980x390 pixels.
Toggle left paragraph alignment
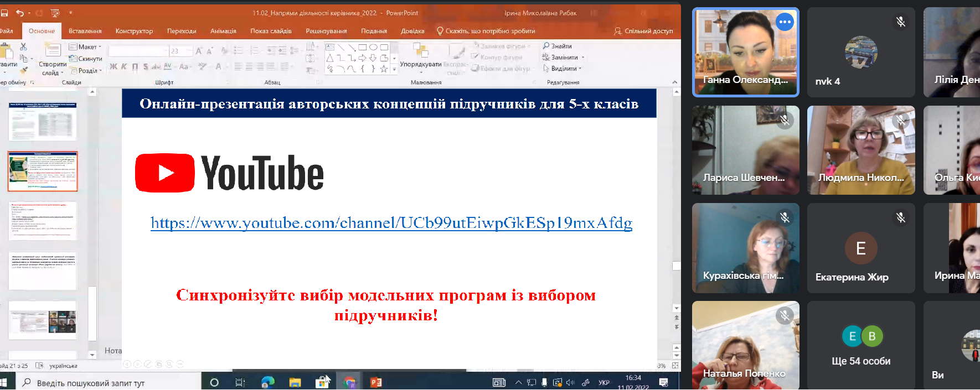[x=238, y=67]
